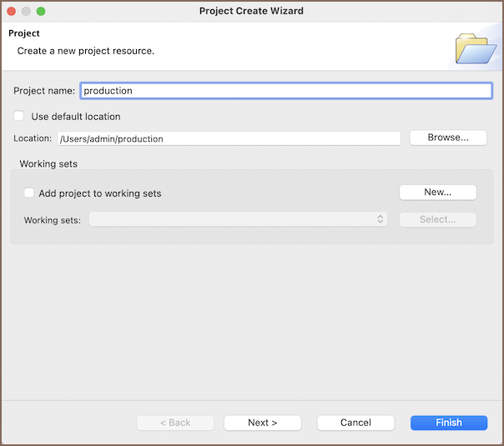This screenshot has height=446, width=504.
Task: Proceed with the Next > button
Action: pos(262,423)
